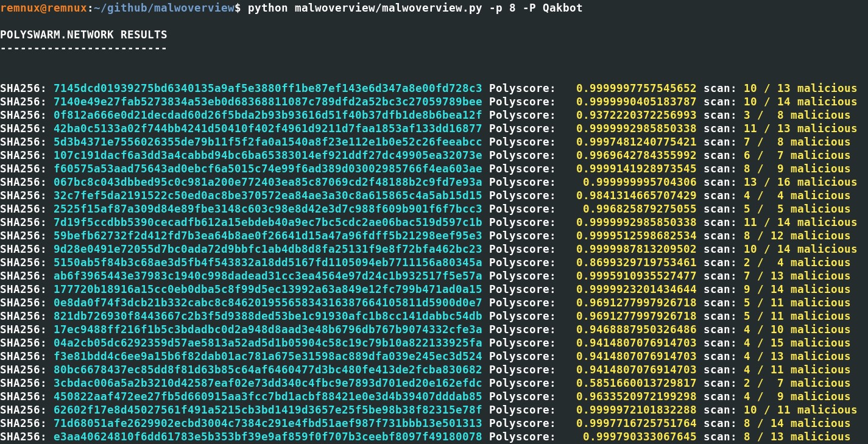Click scan result 4 / 4 malicious
The height and width of the screenshot is (444, 868).
(797, 196)
